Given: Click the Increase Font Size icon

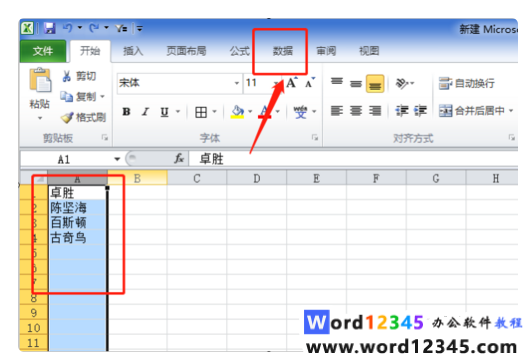Looking at the screenshot, I should (x=291, y=82).
